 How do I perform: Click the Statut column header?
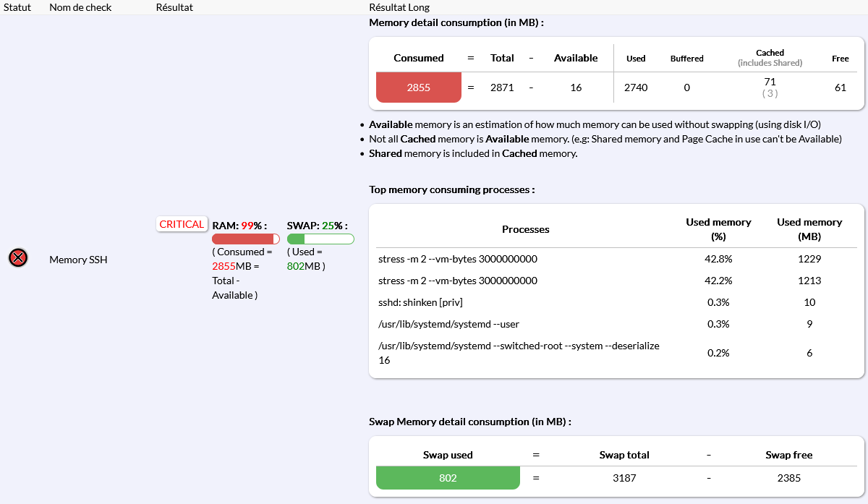17,7
